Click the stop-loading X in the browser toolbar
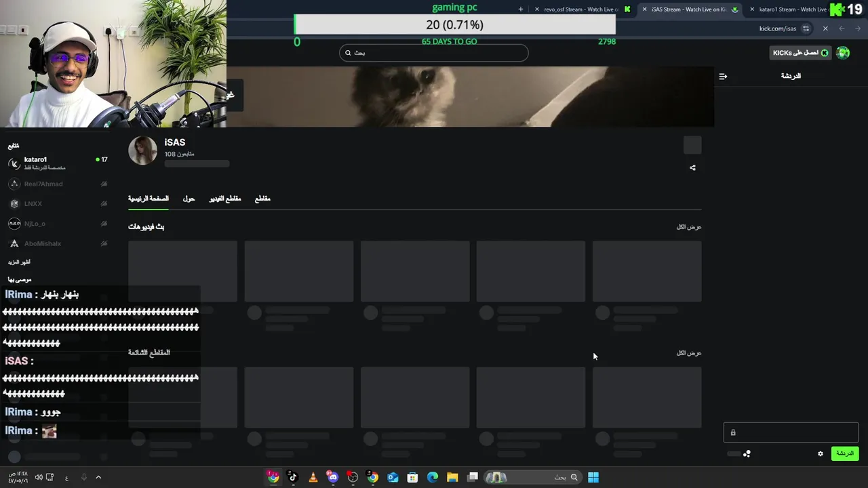 [x=825, y=28]
